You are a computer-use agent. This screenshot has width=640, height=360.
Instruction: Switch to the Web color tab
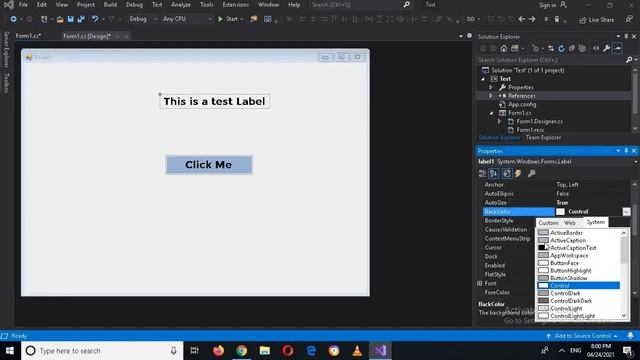point(569,223)
